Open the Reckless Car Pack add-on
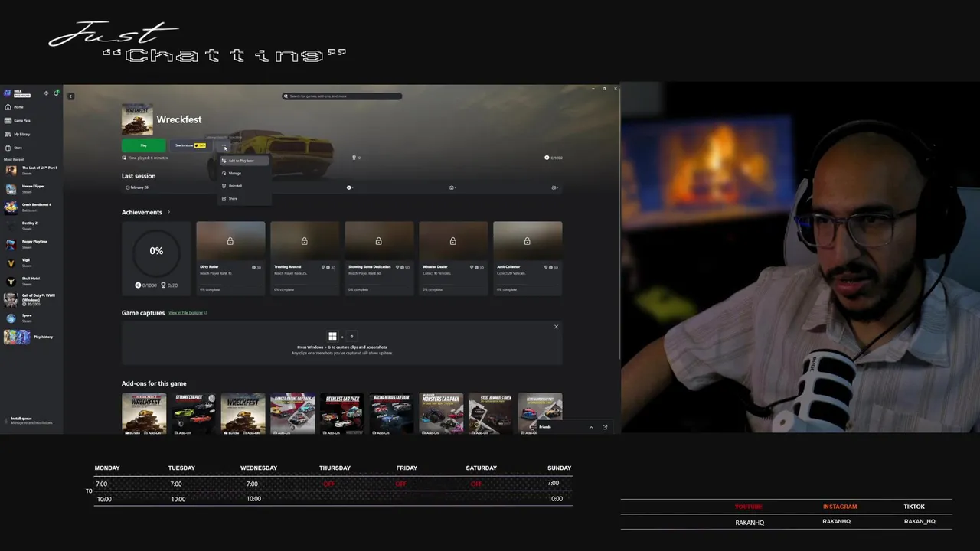The image size is (980, 551). click(x=341, y=414)
